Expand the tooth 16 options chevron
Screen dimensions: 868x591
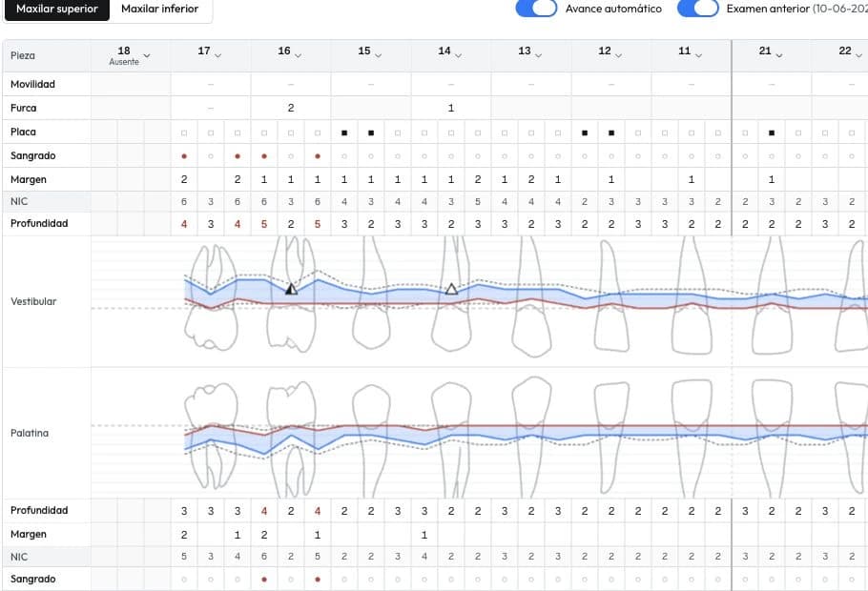click(298, 55)
